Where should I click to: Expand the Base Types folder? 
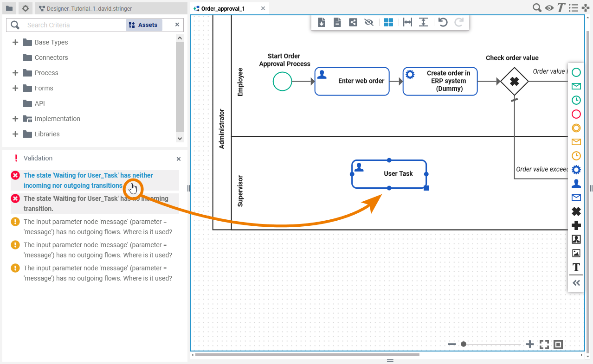click(x=15, y=42)
